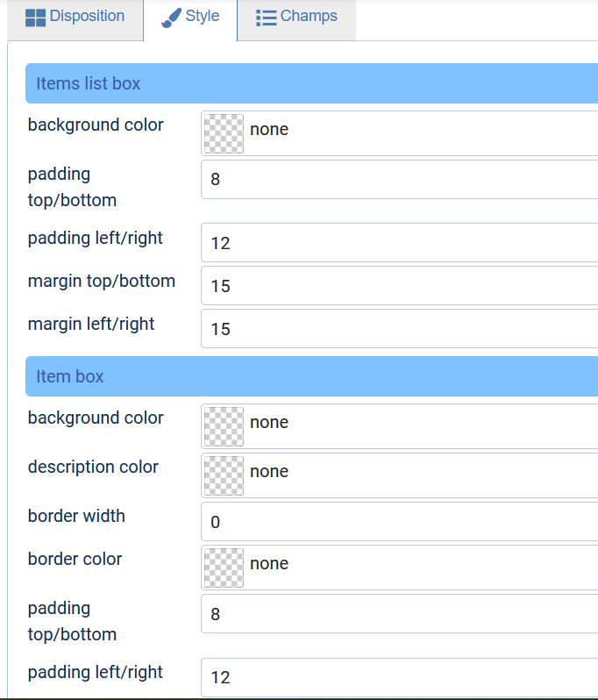This screenshot has height=700, width=598.
Task: Click the Item box section header
Action: 311,376
